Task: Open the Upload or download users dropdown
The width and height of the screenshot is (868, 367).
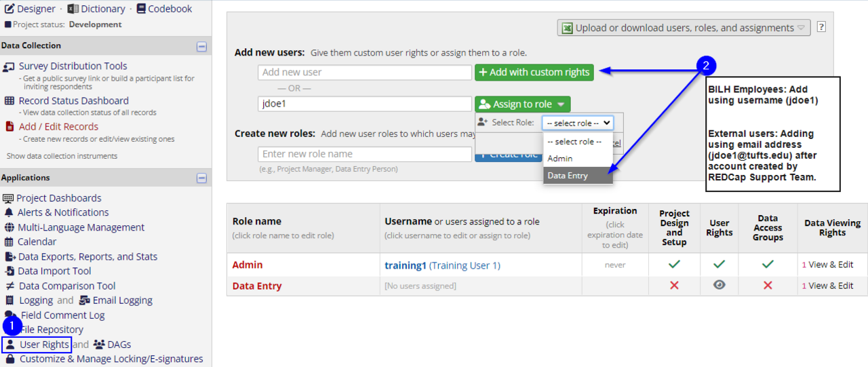Action: pyautogui.click(x=684, y=28)
